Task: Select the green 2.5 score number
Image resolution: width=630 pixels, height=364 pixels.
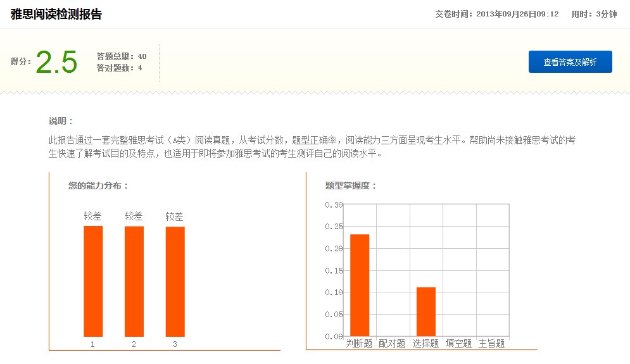Action: (56, 62)
